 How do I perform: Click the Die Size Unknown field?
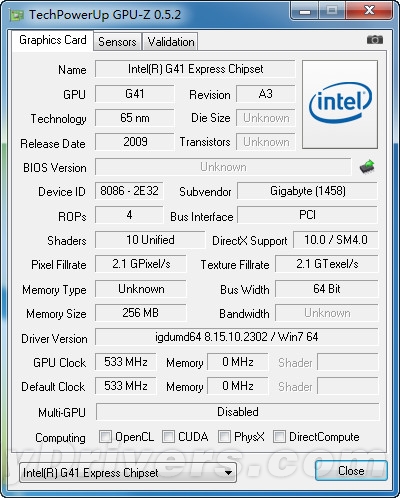(x=266, y=118)
